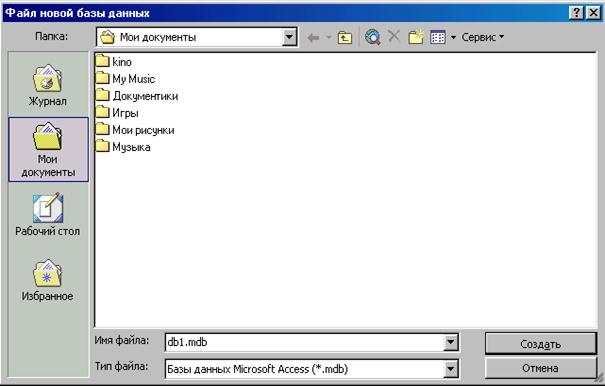
Task: Click the Back arrow toolbar icon
Action: [x=313, y=37]
